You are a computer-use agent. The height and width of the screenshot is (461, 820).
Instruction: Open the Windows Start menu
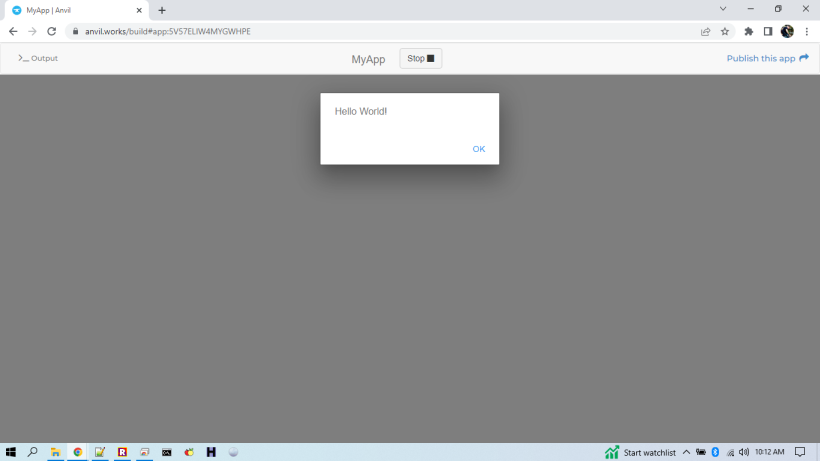tap(11, 452)
